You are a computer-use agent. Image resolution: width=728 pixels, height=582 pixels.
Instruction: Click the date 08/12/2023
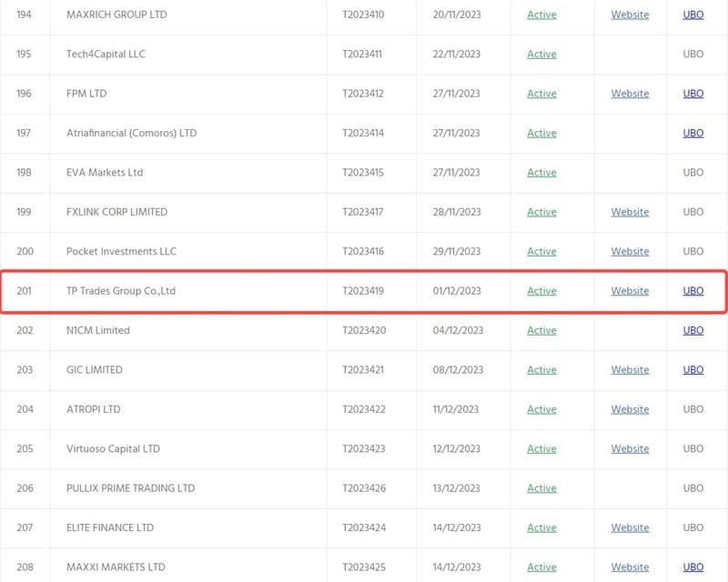458,370
